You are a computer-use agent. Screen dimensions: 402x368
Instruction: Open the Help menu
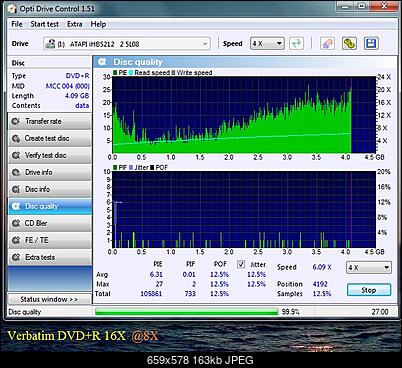pos(98,24)
